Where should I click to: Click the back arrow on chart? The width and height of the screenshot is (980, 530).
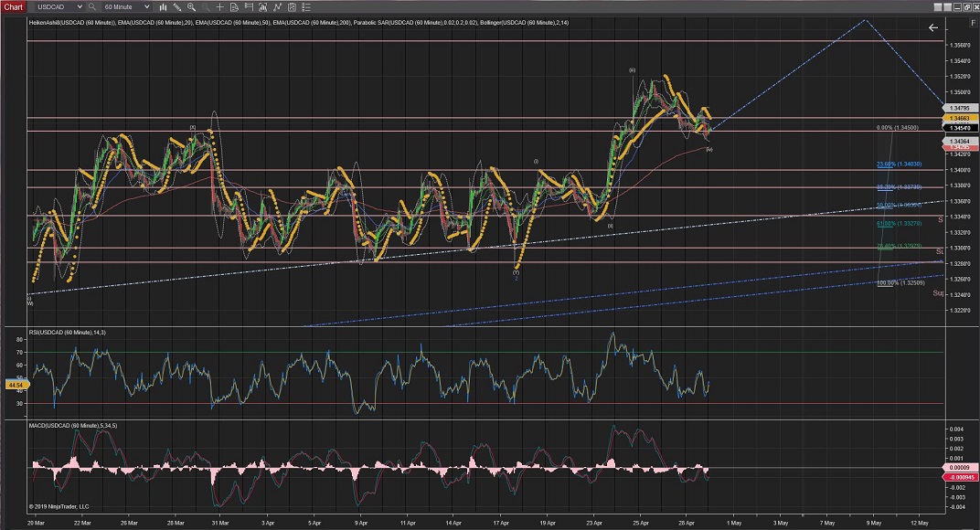[933, 28]
